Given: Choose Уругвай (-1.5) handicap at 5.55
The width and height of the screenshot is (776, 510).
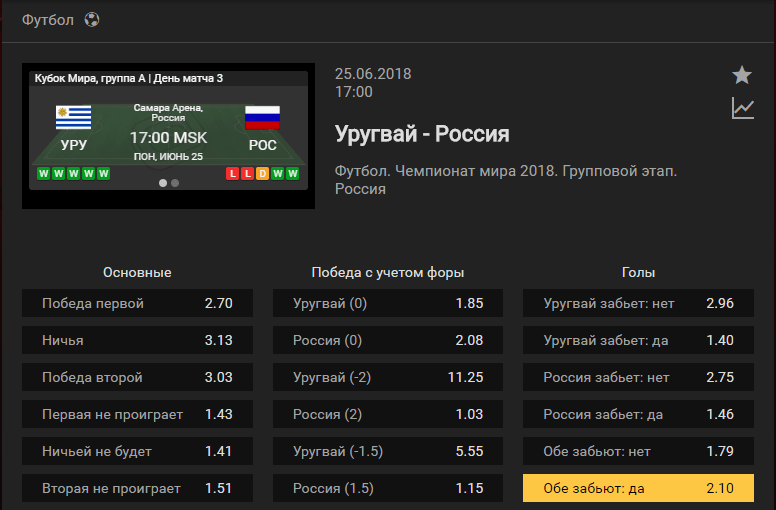Looking at the screenshot, I should (x=388, y=451).
